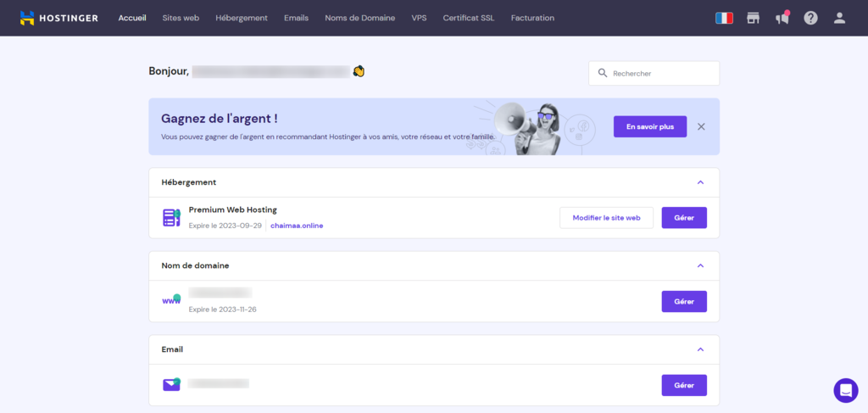This screenshot has width=868, height=413.
Task: Click the Premium Web Hosting server icon
Action: [x=171, y=218]
